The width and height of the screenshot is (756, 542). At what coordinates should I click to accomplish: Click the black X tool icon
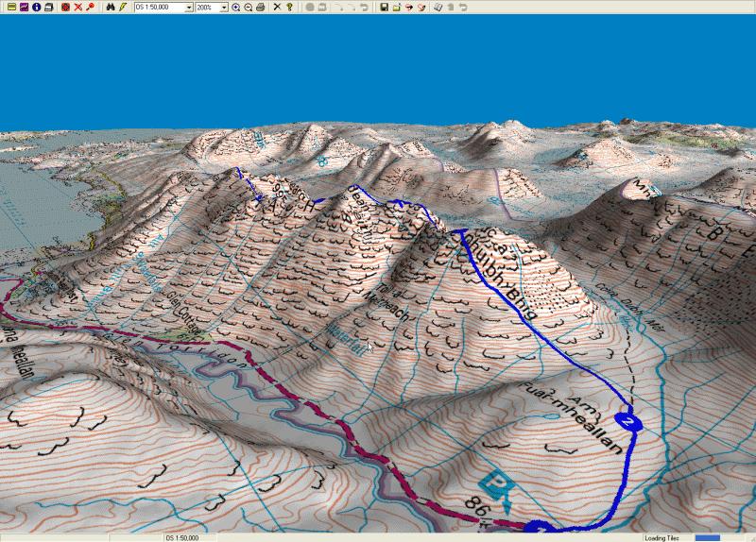(277, 7)
